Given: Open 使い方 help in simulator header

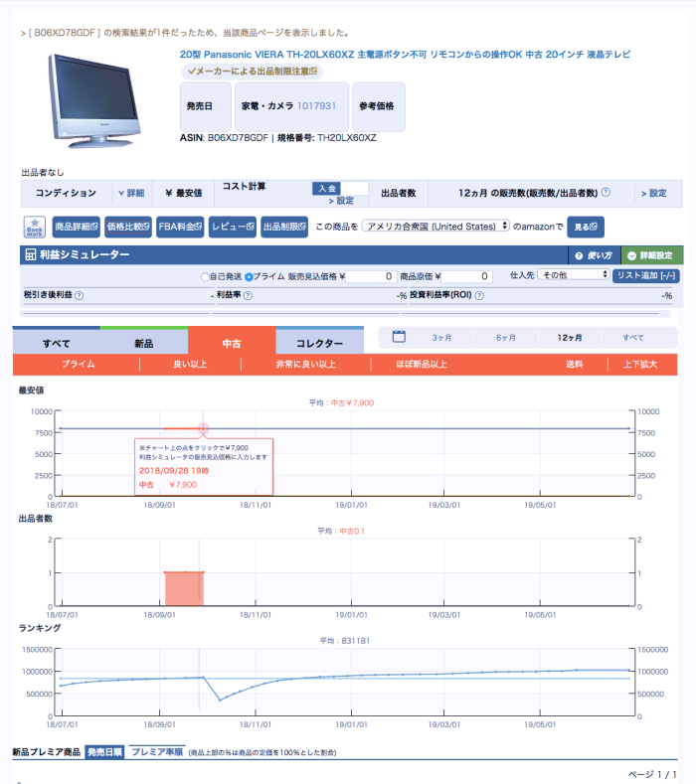Looking at the screenshot, I should tap(594, 255).
